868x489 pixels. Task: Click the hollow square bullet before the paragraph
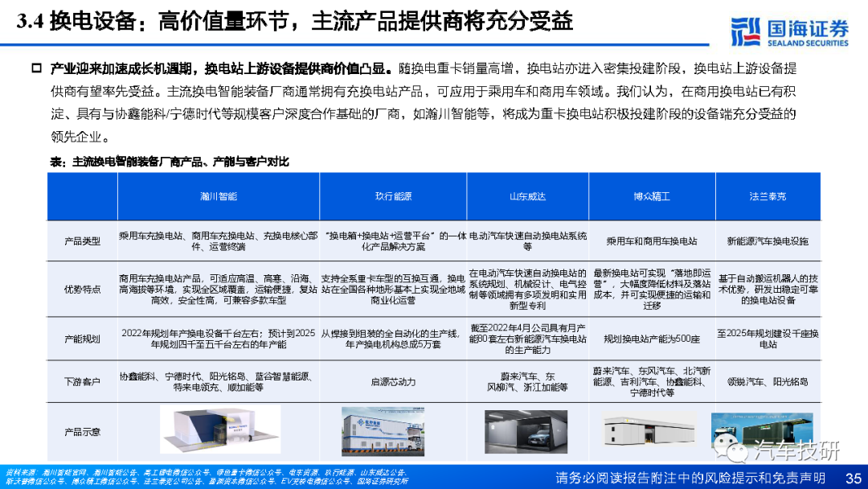click(36, 68)
